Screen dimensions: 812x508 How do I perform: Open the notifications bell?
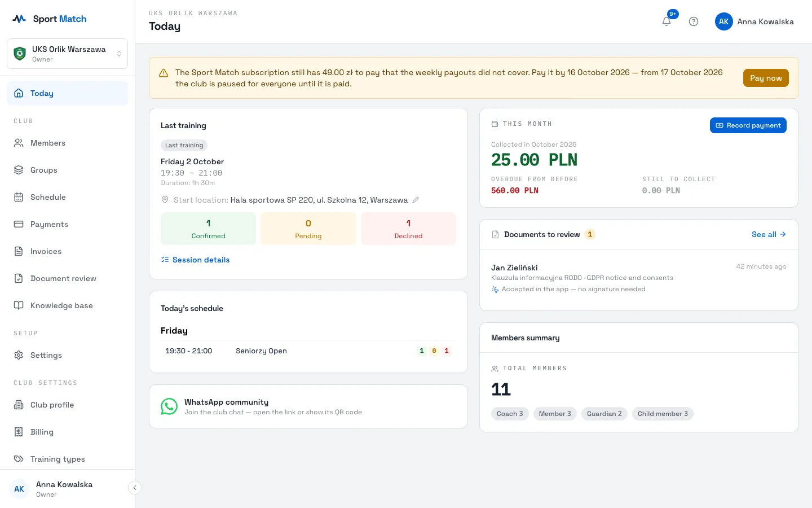click(667, 21)
